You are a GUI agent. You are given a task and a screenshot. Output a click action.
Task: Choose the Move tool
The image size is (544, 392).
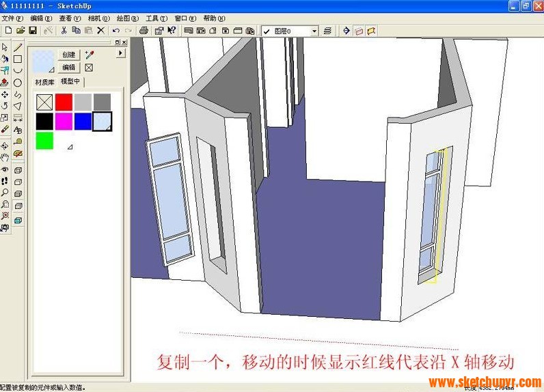click(5, 94)
